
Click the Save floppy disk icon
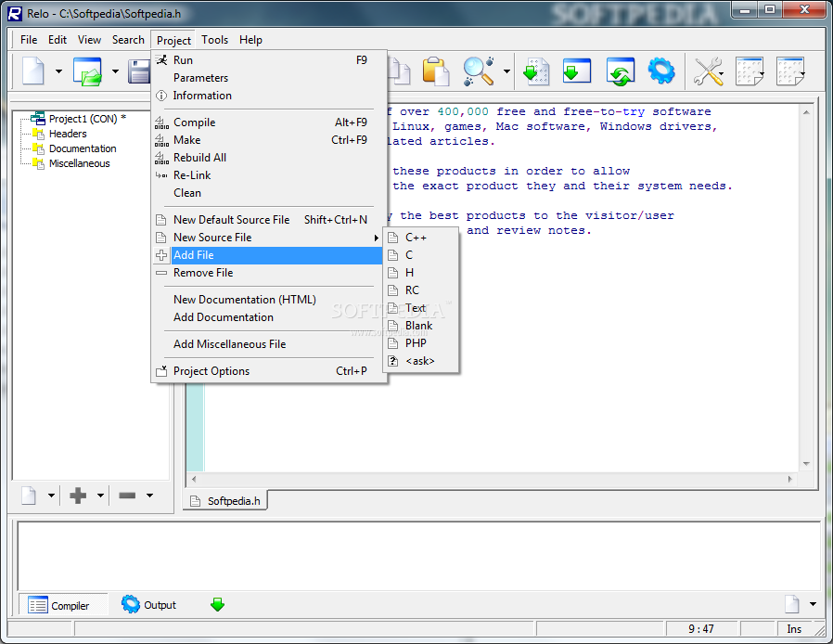pos(139,71)
